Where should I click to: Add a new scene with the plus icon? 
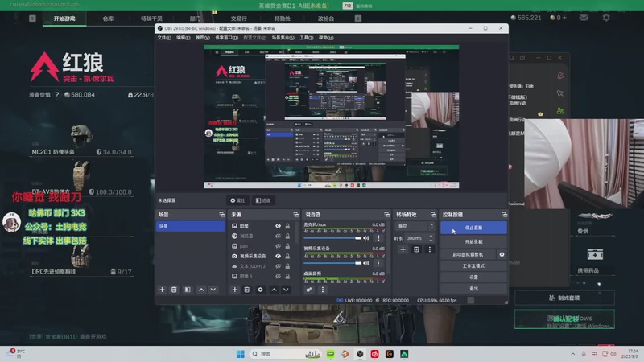click(x=162, y=290)
